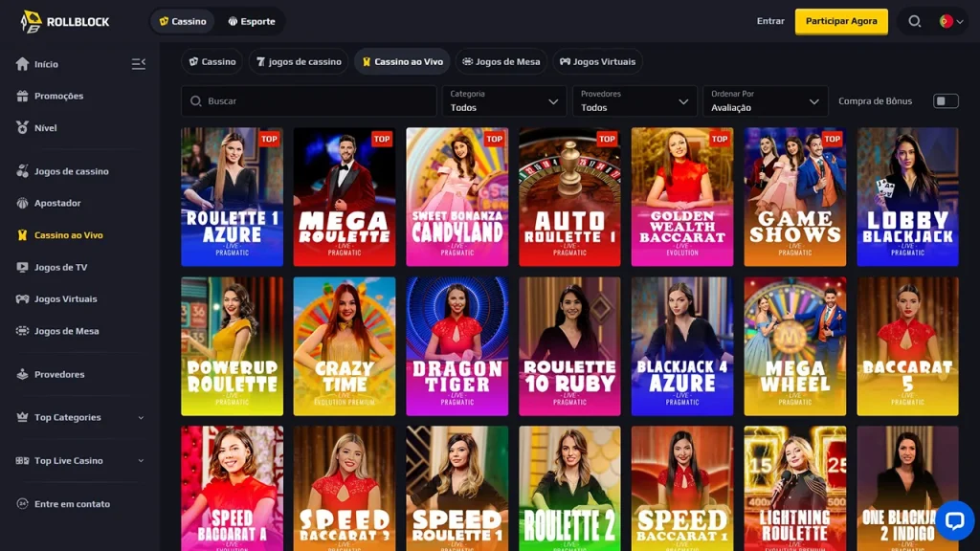
Task: Select the Jogos de Mesa pill
Action: click(x=501, y=61)
